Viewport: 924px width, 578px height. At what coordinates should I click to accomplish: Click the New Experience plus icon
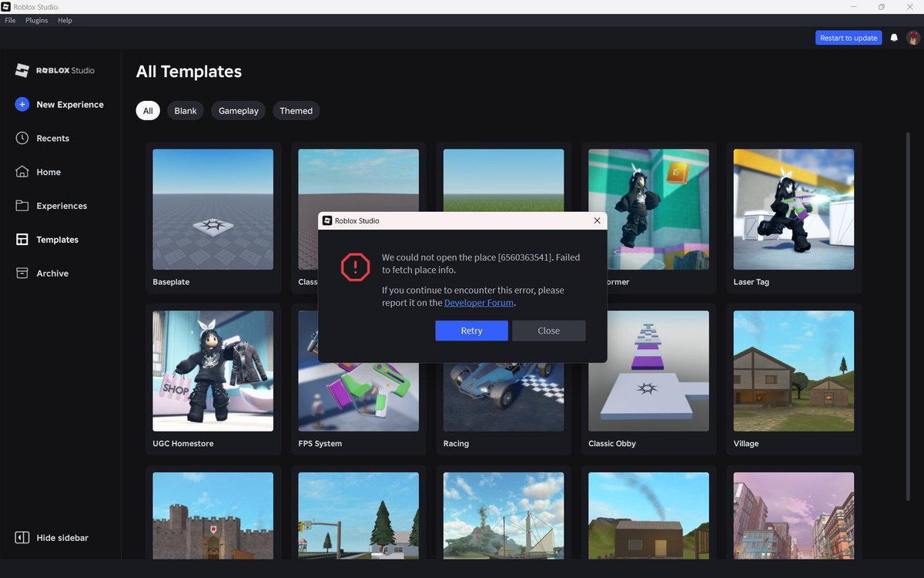[x=22, y=104]
